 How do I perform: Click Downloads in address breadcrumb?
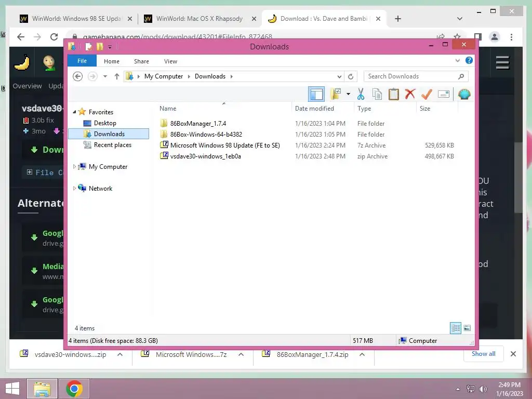coord(210,76)
